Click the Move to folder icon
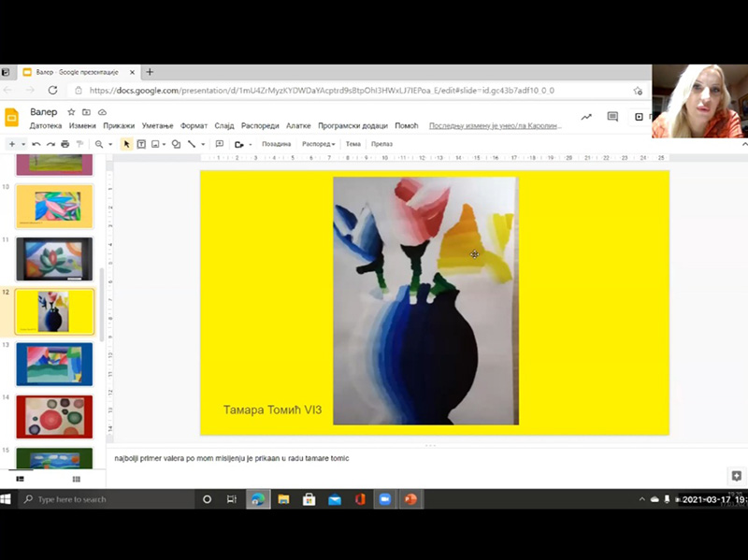This screenshot has width=748, height=560. coord(86,112)
